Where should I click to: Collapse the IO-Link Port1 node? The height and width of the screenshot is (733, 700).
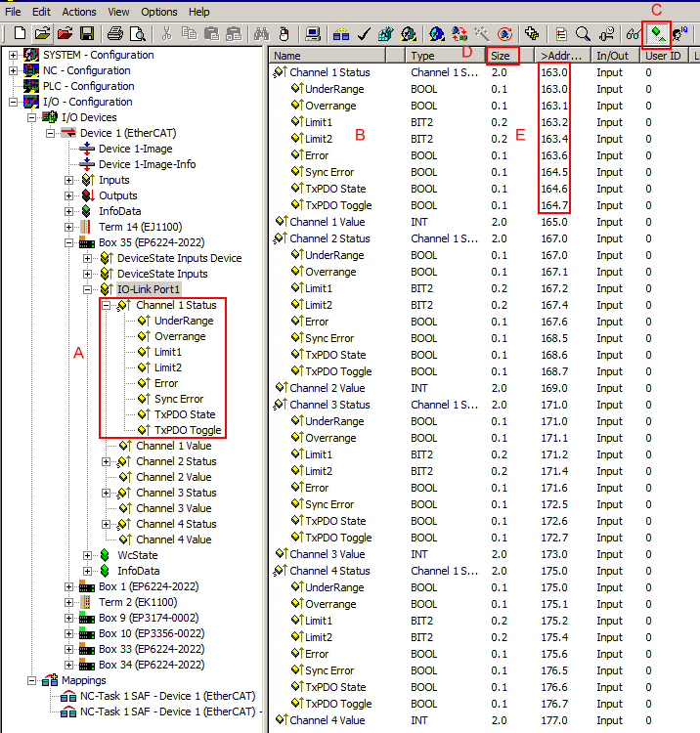pos(87,290)
